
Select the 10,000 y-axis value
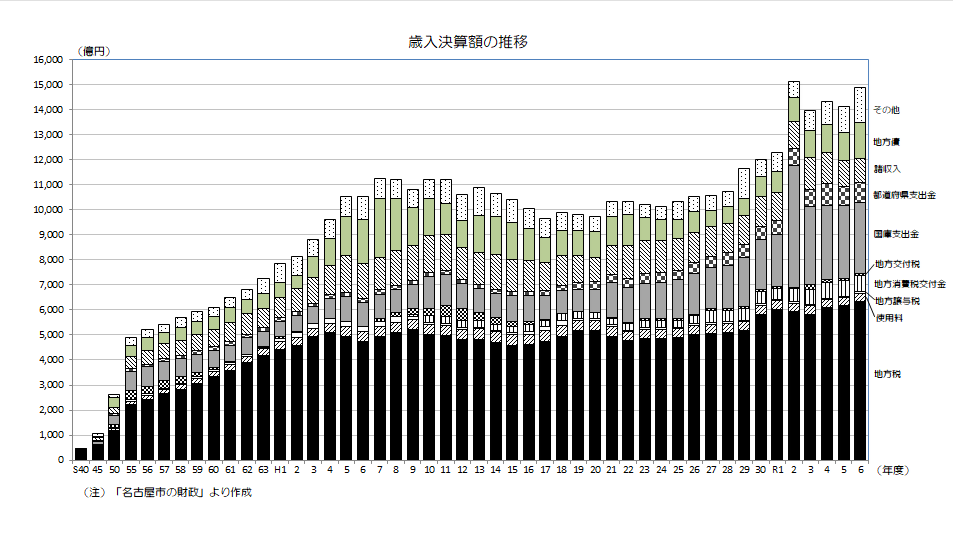click(x=48, y=210)
